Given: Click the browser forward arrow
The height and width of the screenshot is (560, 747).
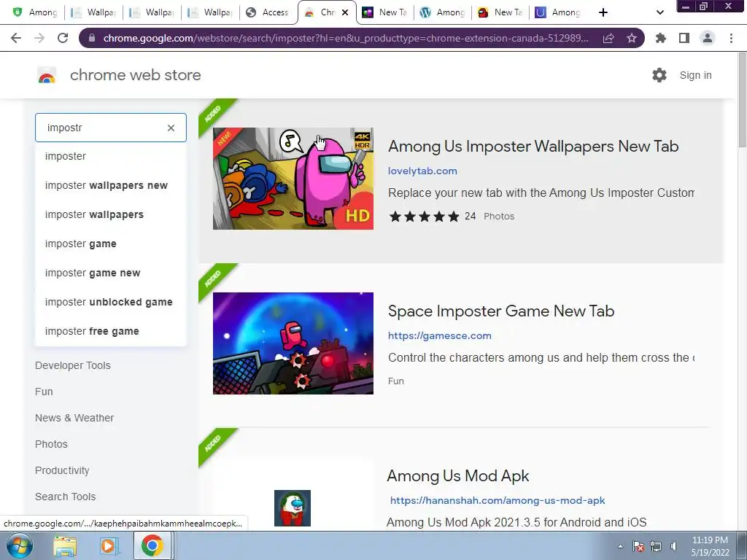Looking at the screenshot, I should 39,38.
